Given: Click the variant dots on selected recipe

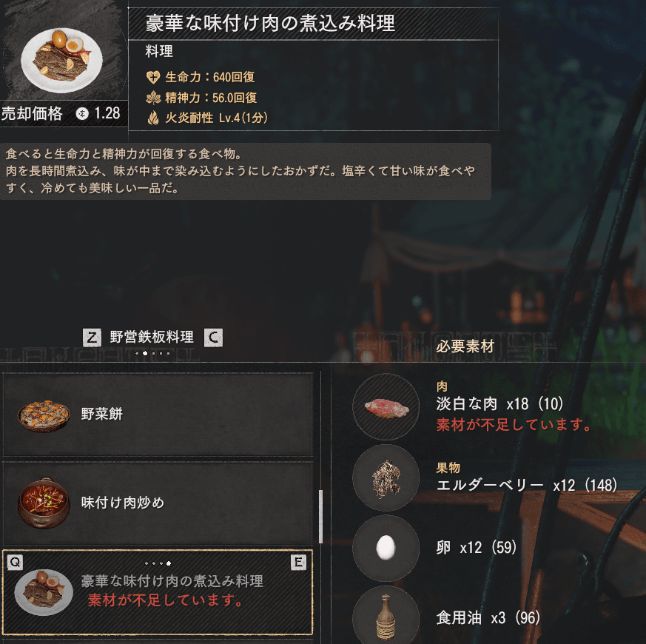Looking at the screenshot, I should point(158,563).
